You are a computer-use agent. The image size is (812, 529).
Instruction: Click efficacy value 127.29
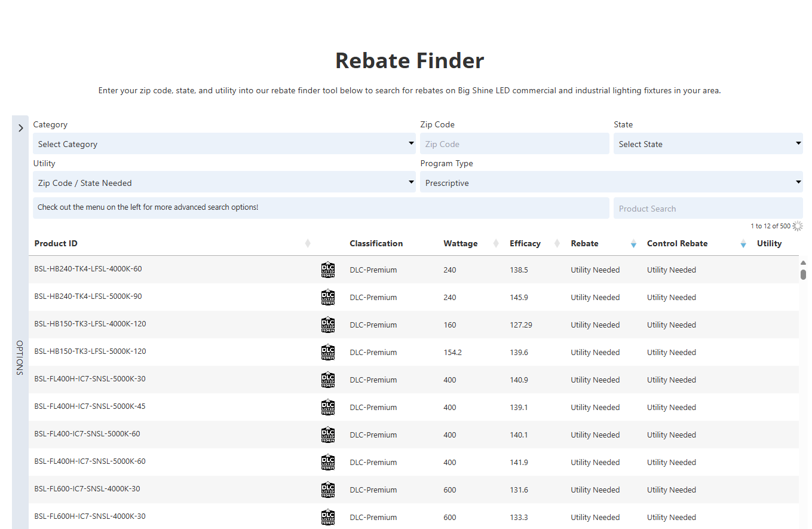click(x=521, y=325)
